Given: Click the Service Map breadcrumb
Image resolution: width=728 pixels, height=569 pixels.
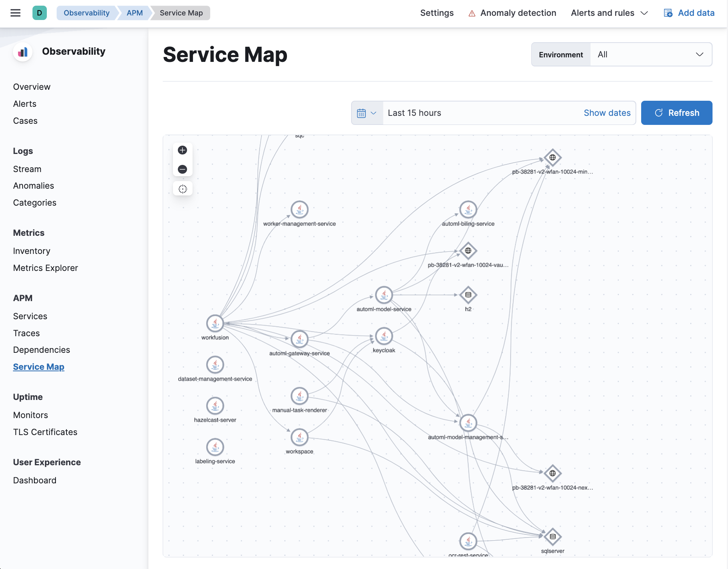Looking at the screenshot, I should pos(181,13).
